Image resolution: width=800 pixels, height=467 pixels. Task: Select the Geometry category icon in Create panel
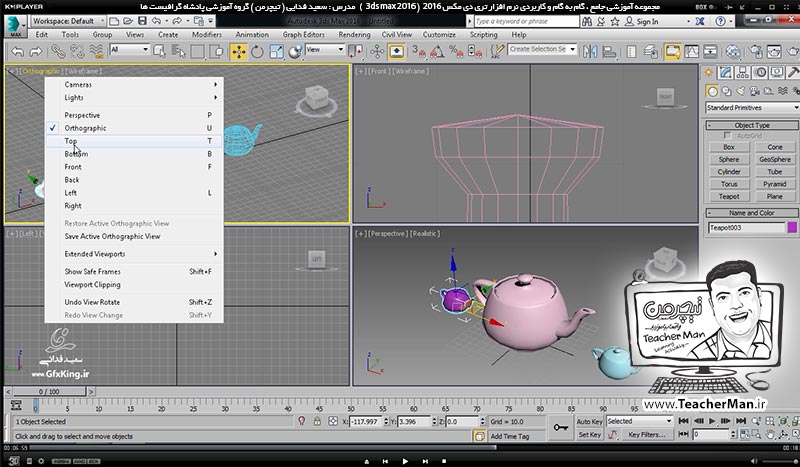pyautogui.click(x=712, y=91)
